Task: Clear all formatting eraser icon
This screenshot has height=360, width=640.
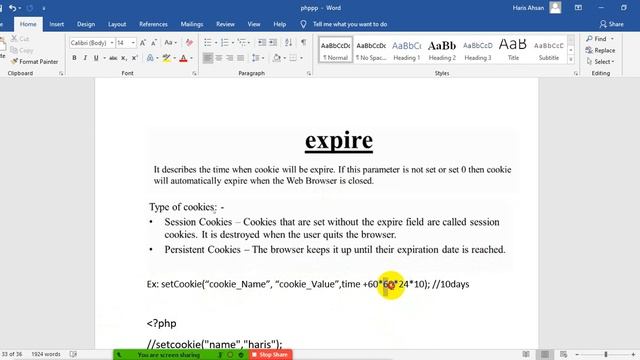Action: [x=189, y=43]
